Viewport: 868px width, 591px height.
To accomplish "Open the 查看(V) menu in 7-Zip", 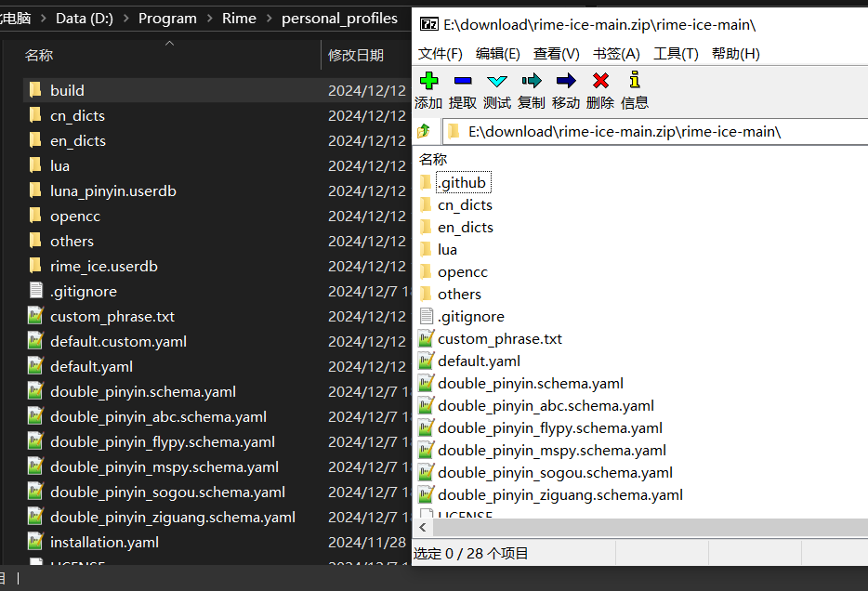I will click(557, 54).
